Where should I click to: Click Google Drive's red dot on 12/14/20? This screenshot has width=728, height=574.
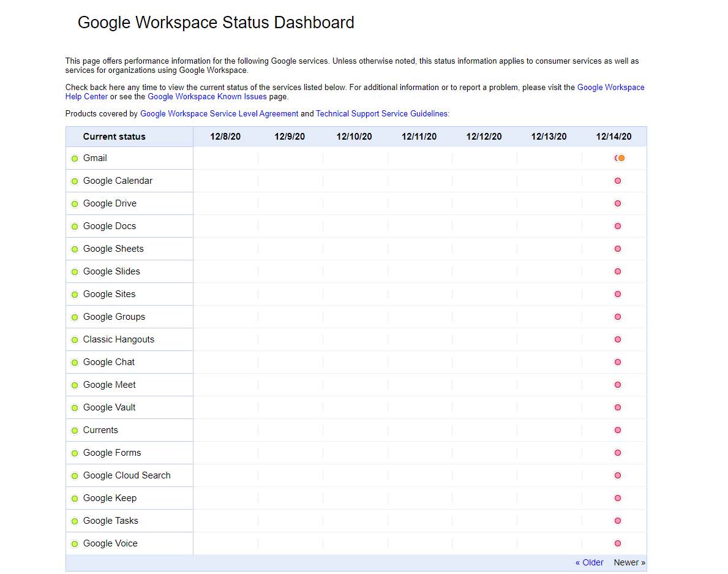617,203
